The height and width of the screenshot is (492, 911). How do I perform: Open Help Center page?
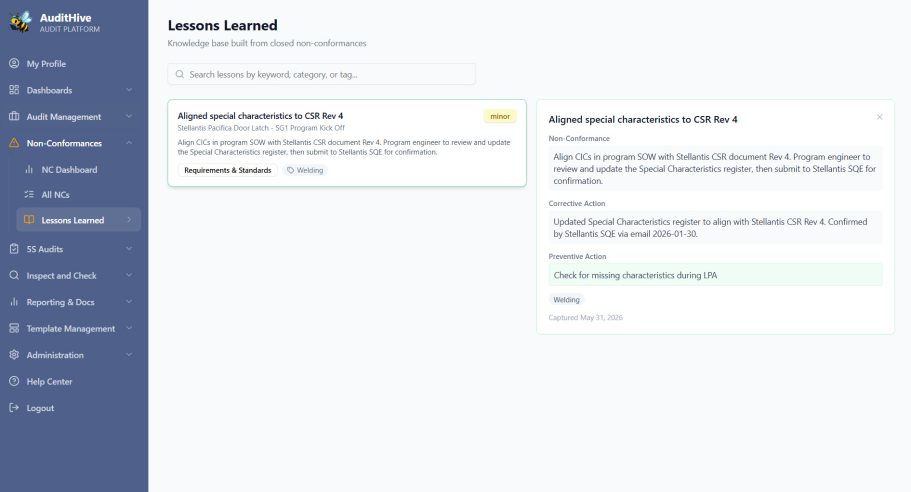[x=74, y=381]
